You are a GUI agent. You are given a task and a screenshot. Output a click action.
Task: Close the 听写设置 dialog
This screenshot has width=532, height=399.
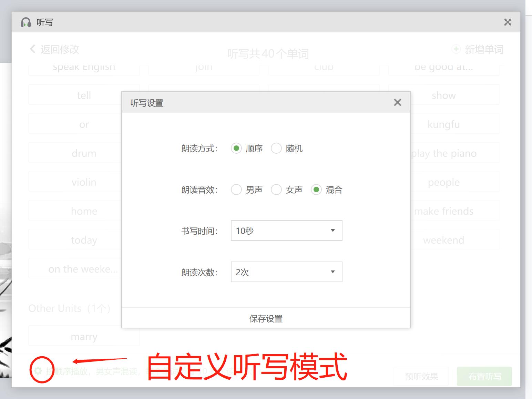398,102
